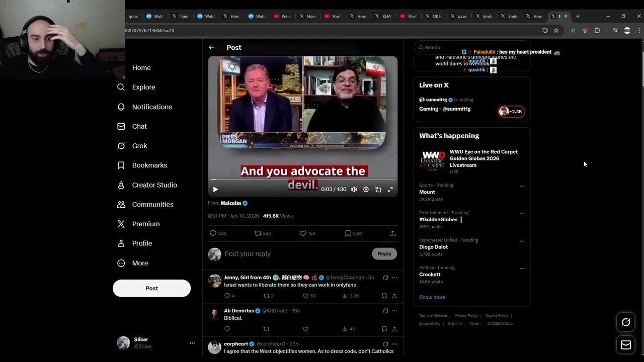The height and width of the screenshot is (362, 644).
Task: Open floating Grok button
Action: [x=626, y=322]
